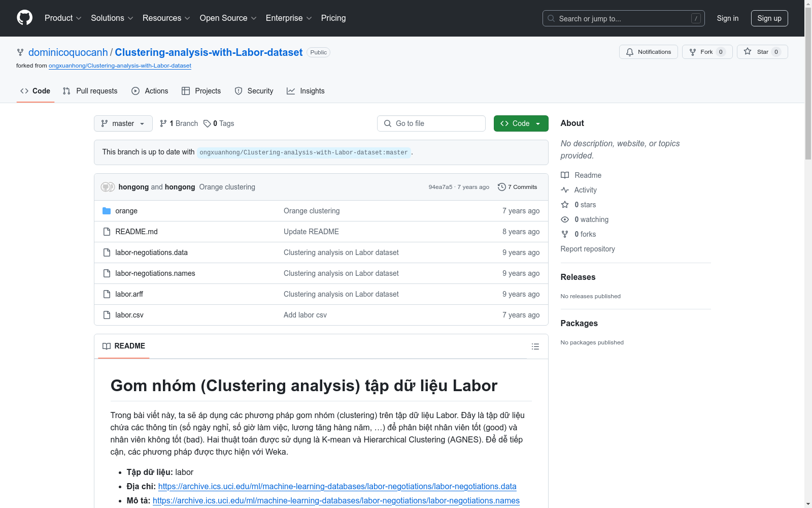Click the search magnifier icon in header

(551, 18)
